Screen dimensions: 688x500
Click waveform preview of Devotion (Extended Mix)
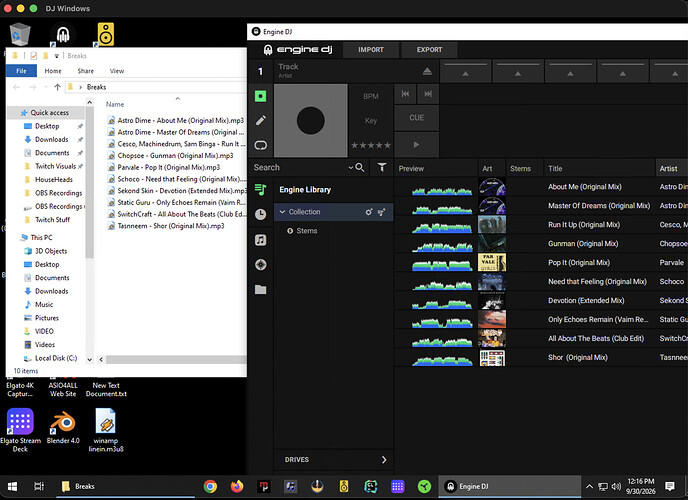[x=442, y=304]
